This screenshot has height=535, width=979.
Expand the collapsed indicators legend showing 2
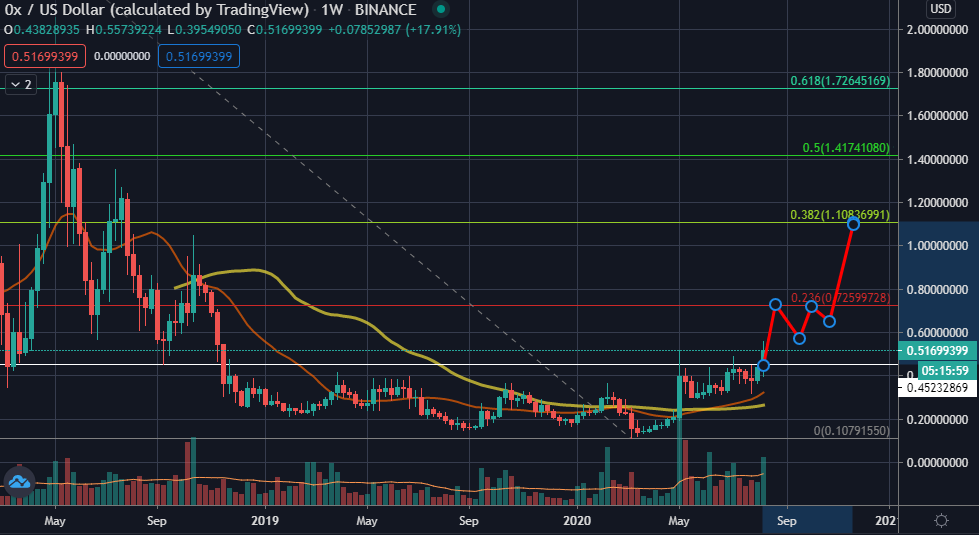pos(21,84)
